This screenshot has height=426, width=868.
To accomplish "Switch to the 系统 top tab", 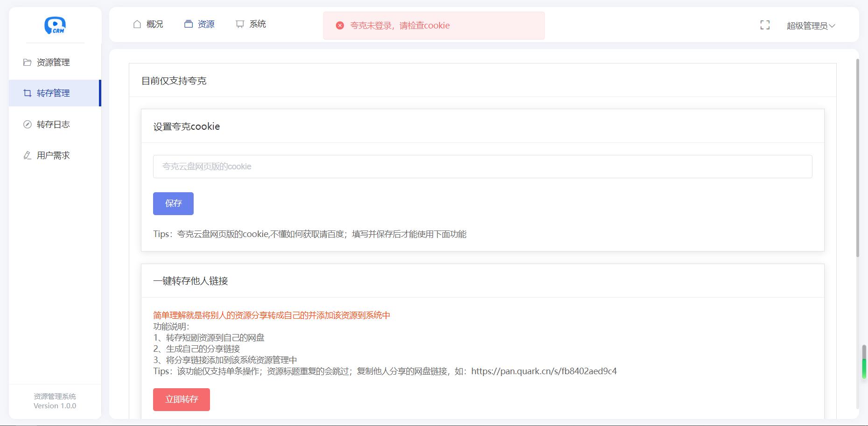I will pos(251,24).
